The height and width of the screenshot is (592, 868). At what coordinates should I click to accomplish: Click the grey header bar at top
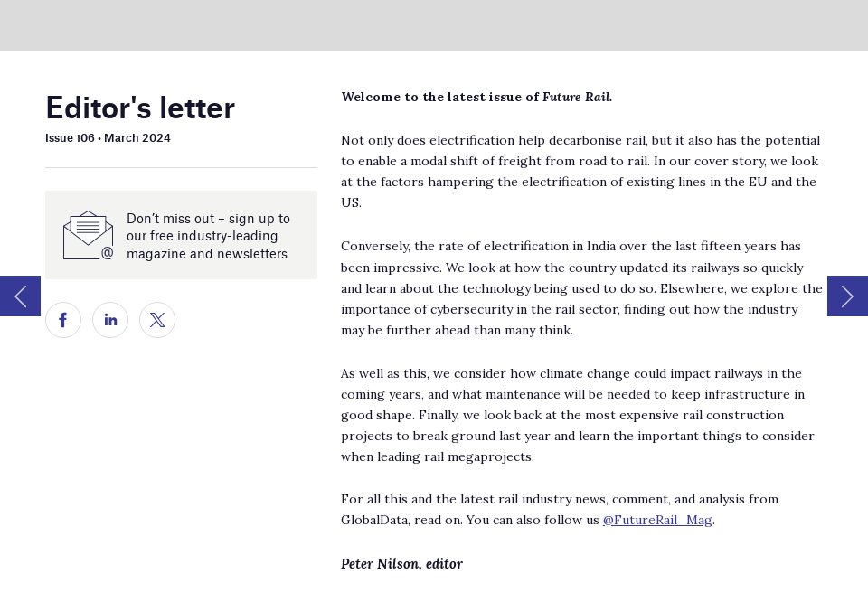[x=434, y=24]
